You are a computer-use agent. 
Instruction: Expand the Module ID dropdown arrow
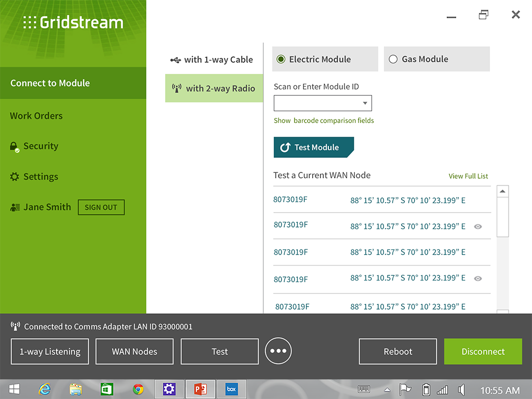click(x=365, y=103)
